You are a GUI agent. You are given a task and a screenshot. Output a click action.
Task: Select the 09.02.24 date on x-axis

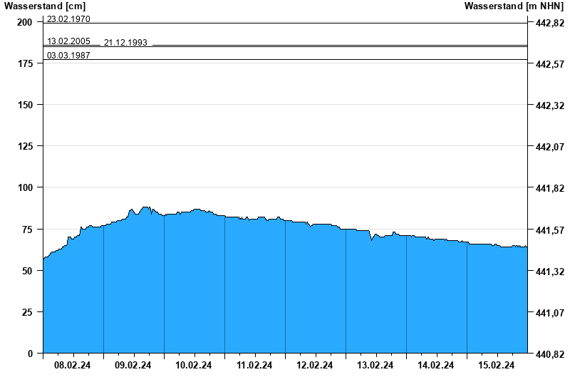point(133,366)
